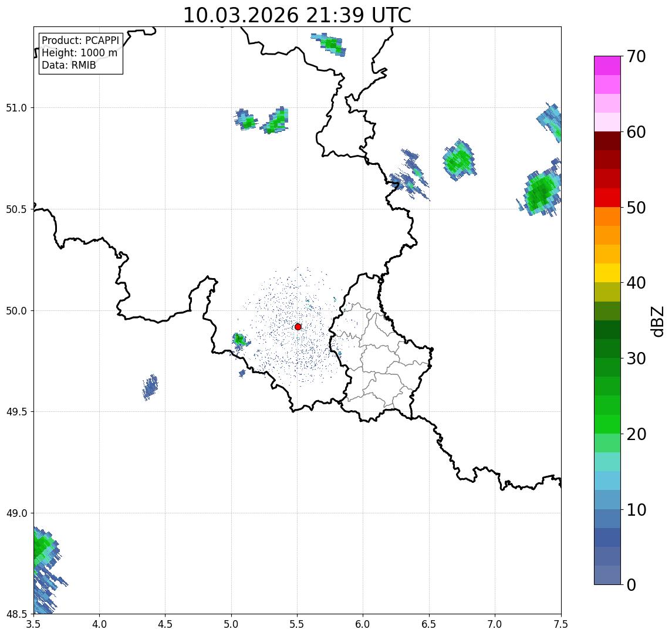Click the colorbar tick label 20
This screenshot has width=672, height=636.
636,434
